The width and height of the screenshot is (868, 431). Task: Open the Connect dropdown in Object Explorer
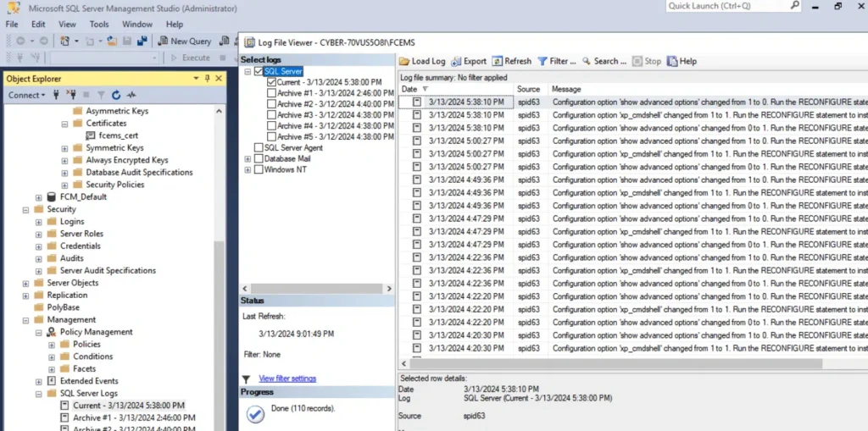pyautogui.click(x=26, y=95)
